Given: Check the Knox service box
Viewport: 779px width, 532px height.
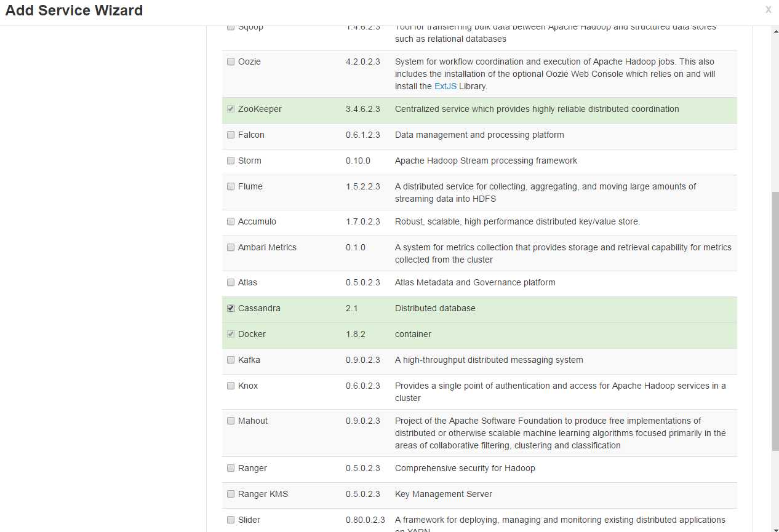Looking at the screenshot, I should point(231,386).
